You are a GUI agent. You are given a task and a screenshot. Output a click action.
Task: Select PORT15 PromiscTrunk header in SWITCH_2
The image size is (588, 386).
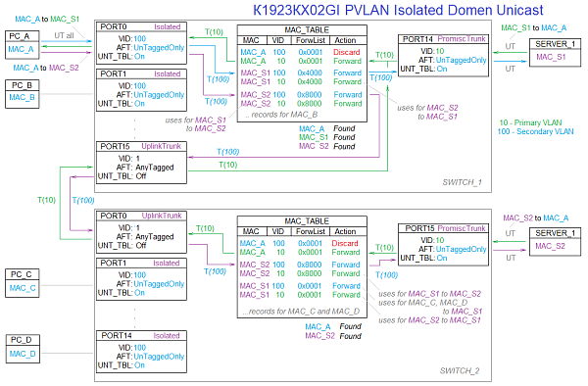[443, 228]
